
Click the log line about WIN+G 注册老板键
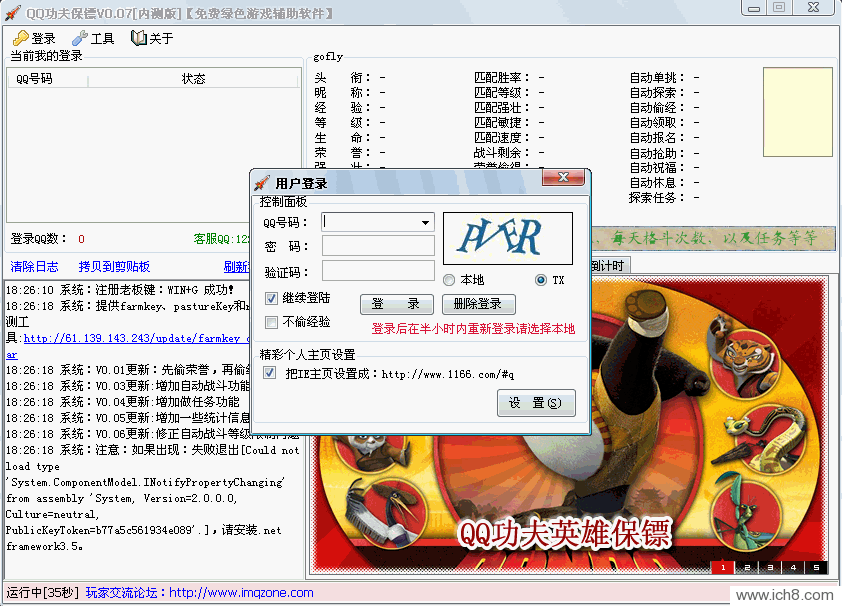click(x=120, y=290)
